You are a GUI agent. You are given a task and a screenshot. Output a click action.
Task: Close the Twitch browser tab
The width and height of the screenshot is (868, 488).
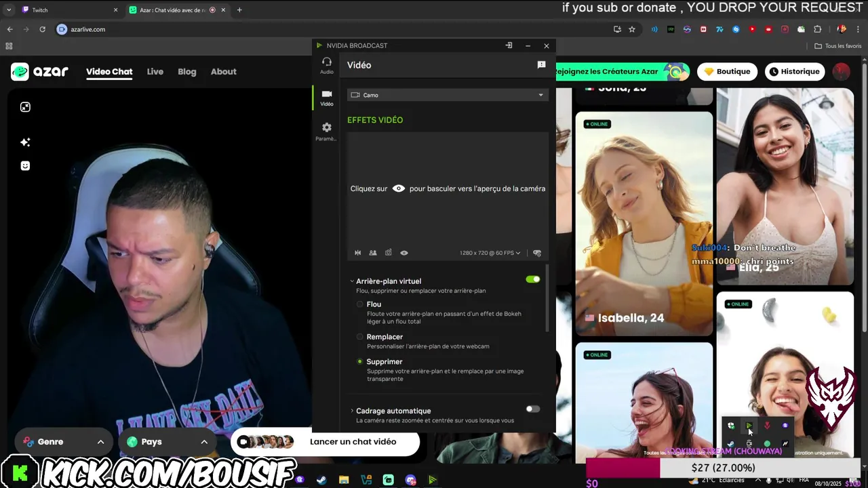115,10
